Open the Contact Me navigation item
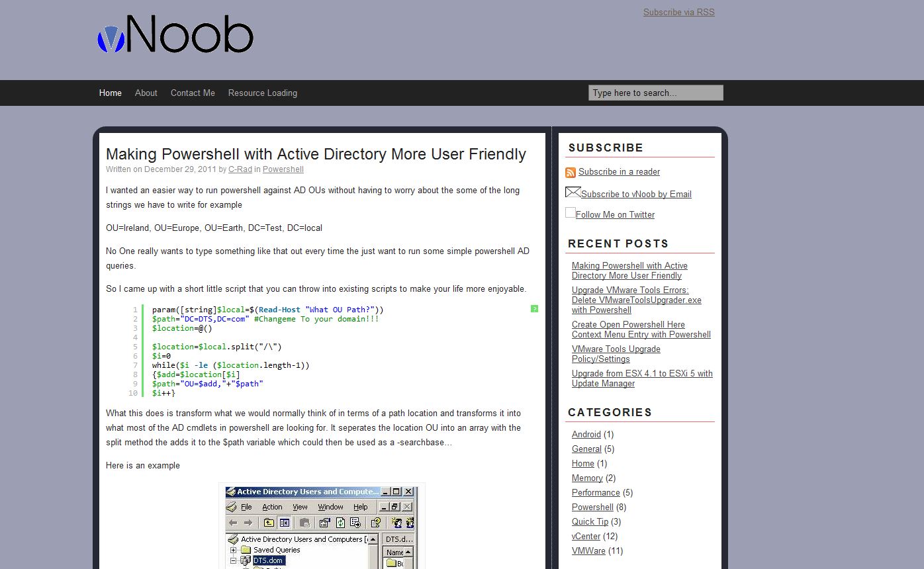The width and height of the screenshot is (924, 569). pyautogui.click(x=192, y=93)
